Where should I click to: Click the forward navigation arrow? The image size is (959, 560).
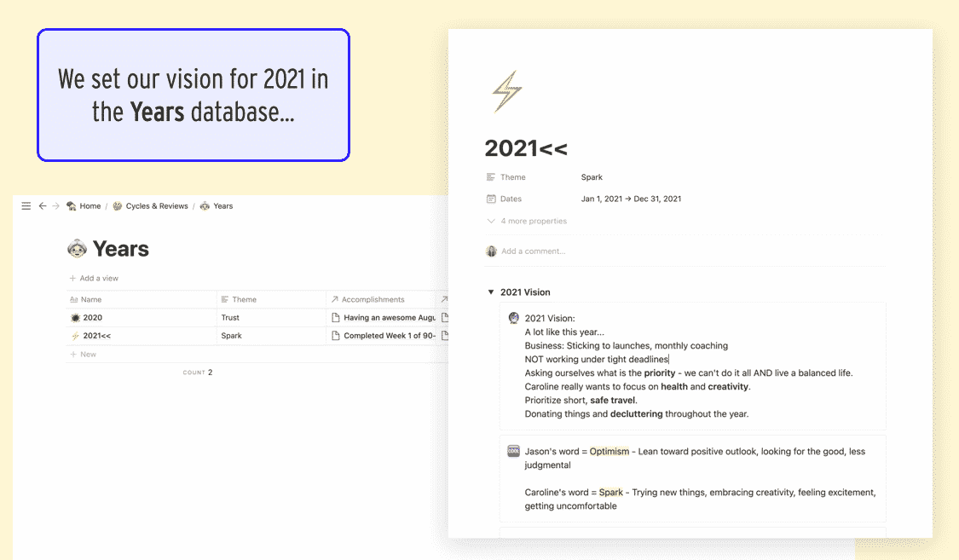55,206
